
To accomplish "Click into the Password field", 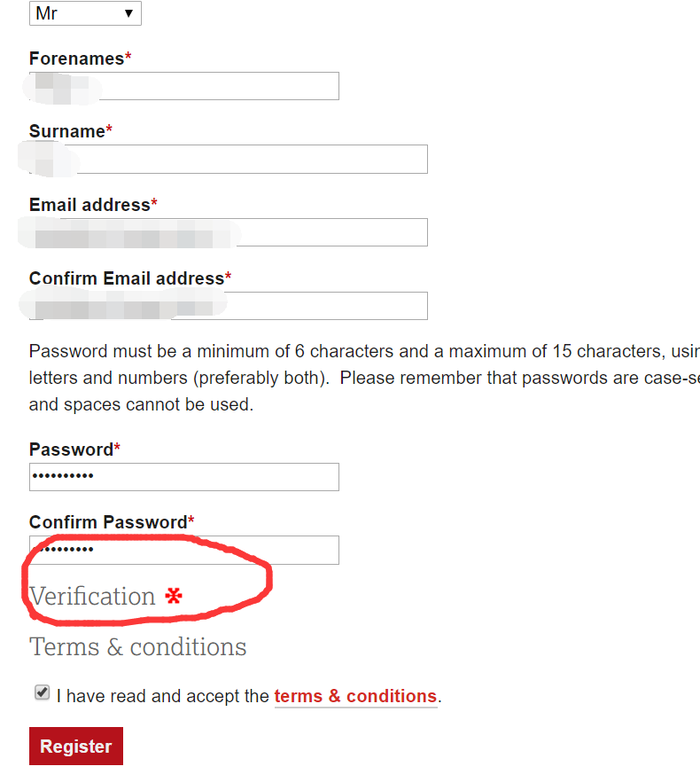I will tap(184, 477).
